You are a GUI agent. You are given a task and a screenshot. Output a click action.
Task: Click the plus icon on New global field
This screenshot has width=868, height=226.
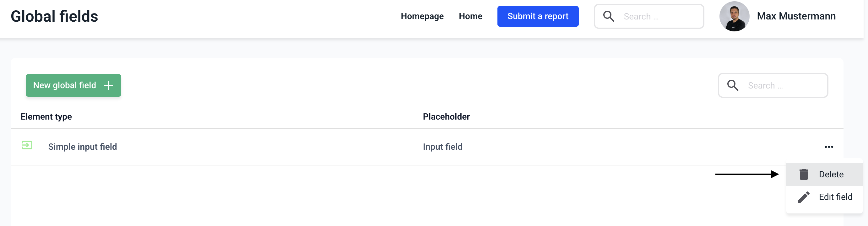[x=109, y=86]
